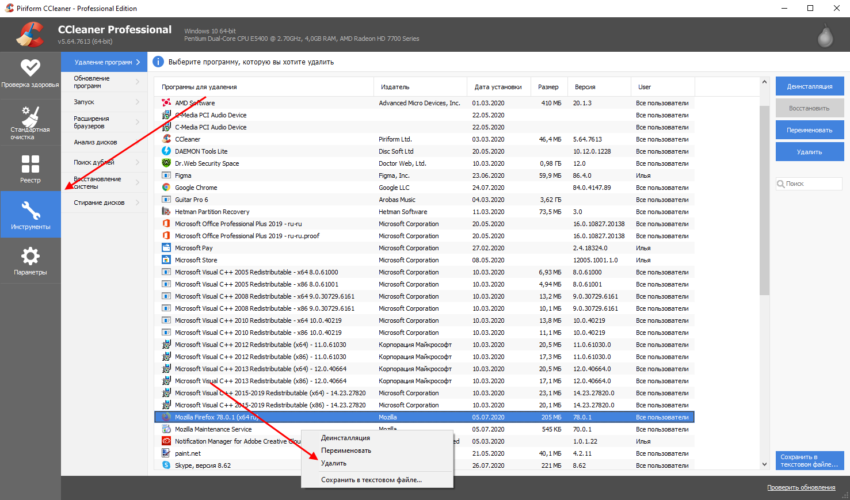This screenshot has width=850, height=500.
Task: Open the Проверка здоровья heart icon
Action: [30, 68]
